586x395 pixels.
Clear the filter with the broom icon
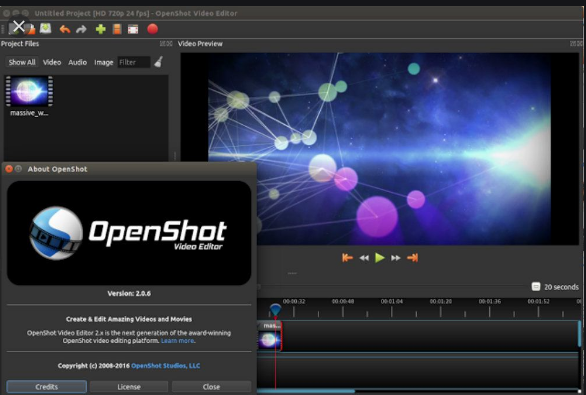coord(158,62)
